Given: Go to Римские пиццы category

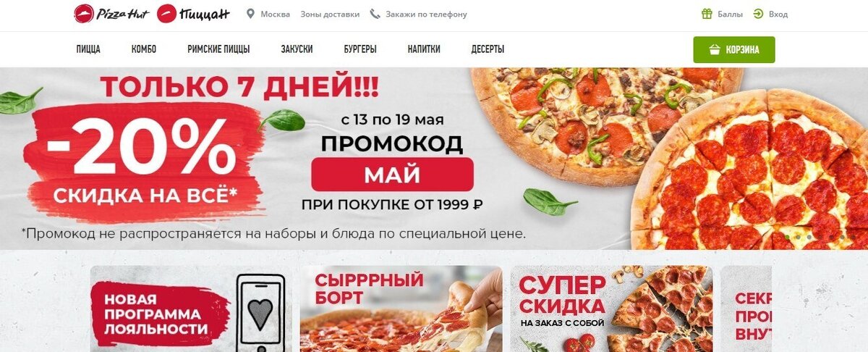Looking at the screenshot, I should [x=218, y=50].
